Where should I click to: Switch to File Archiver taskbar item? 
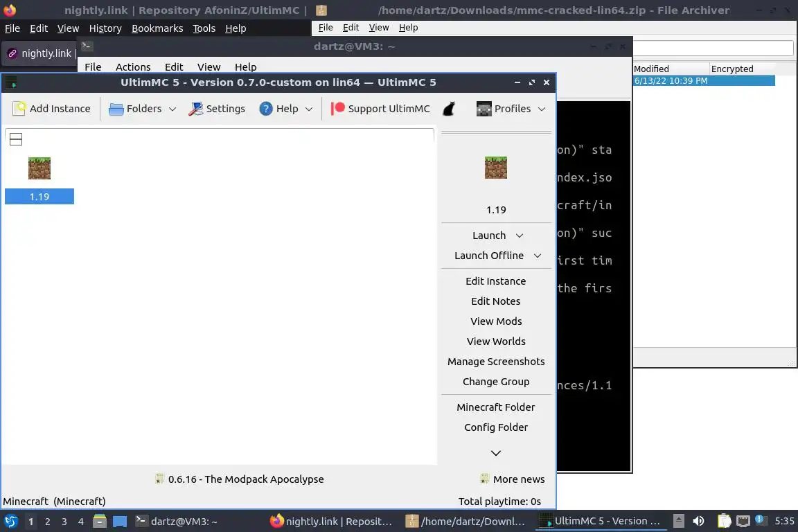click(x=465, y=522)
